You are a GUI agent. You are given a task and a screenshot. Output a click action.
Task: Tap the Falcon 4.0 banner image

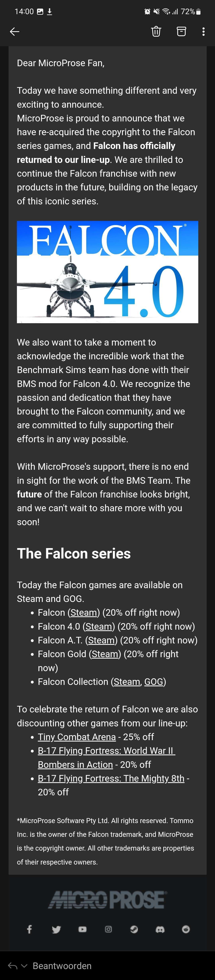(107, 272)
